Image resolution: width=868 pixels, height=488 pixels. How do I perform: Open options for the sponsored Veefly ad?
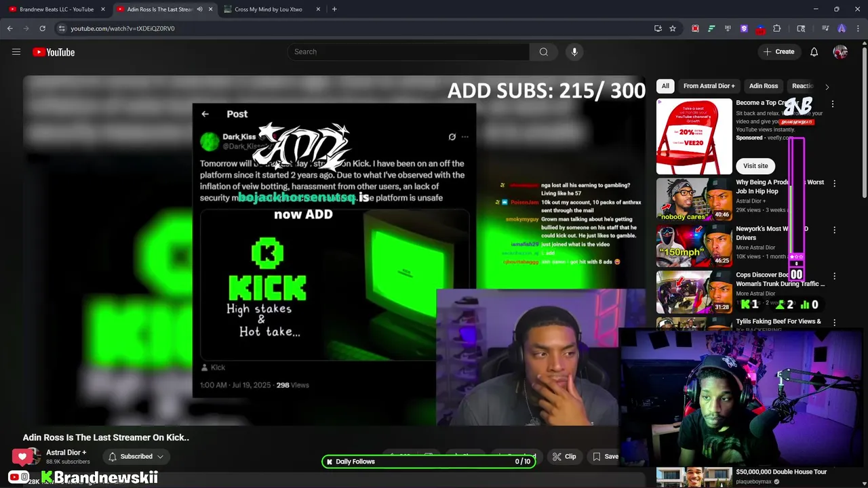click(x=833, y=104)
